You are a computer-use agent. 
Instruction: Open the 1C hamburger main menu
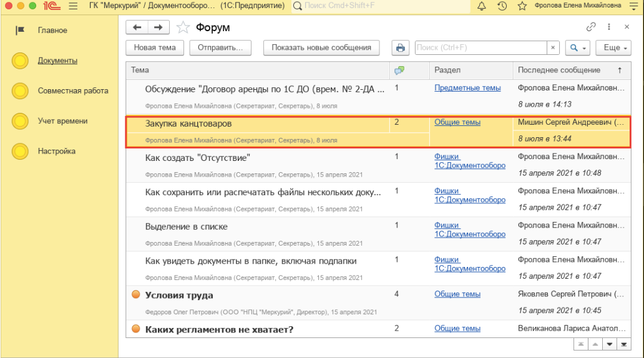(73, 6)
